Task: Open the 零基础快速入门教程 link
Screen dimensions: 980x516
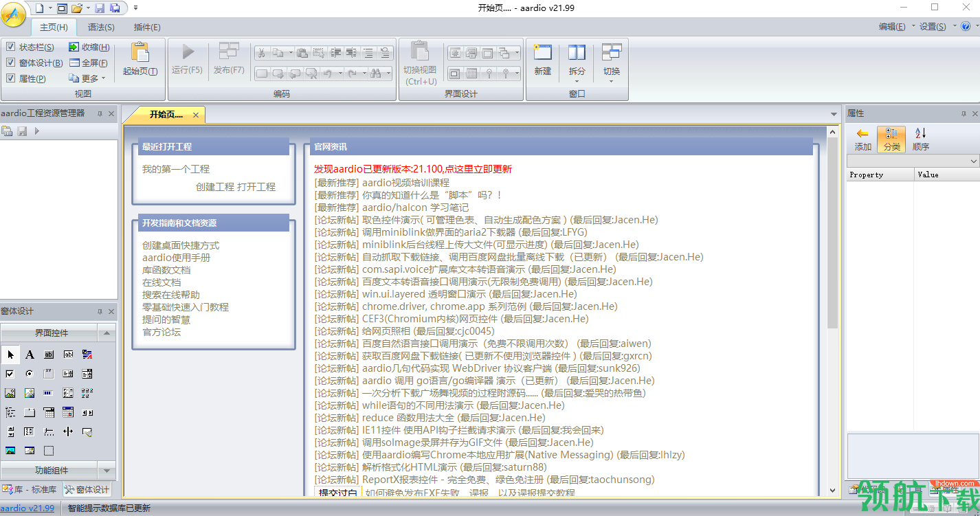Action: [186, 307]
